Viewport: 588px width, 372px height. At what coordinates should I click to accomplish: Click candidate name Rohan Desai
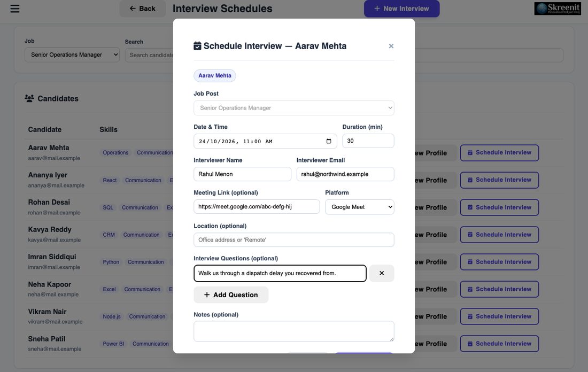[x=49, y=202]
